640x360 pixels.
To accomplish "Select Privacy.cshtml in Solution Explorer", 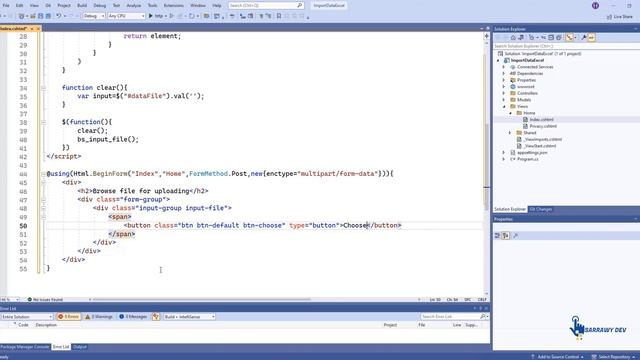I will tap(543, 126).
